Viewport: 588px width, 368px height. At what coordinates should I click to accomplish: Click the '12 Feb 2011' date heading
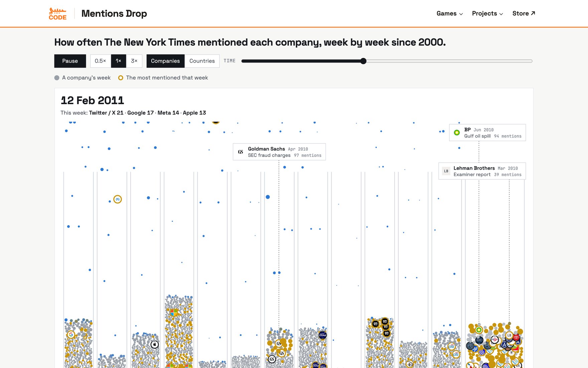92,100
